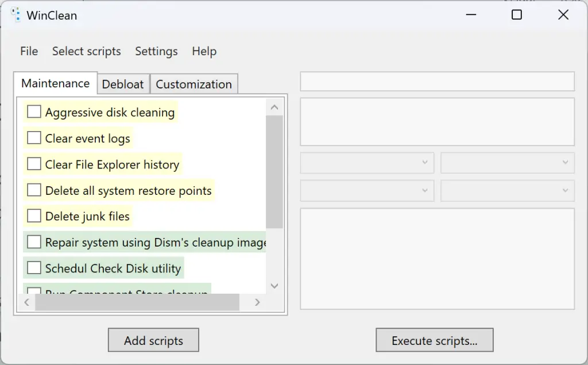Click the vertical scrollbar thumb in script list
Image resolution: width=588 pixels, height=365 pixels.
[274, 171]
